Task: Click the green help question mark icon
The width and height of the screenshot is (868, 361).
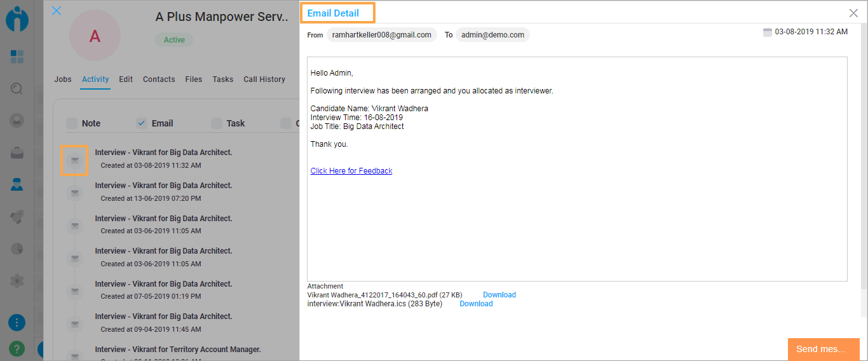Action: coord(17,348)
